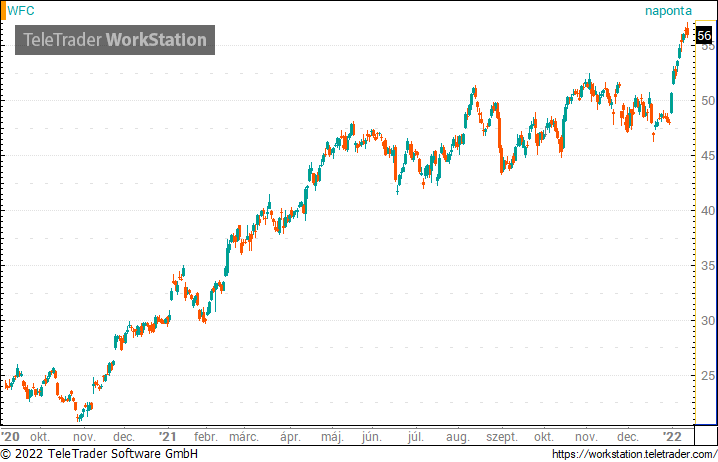Click the '© 2022 TeleTrader Software GmbH' text

(x=99, y=454)
